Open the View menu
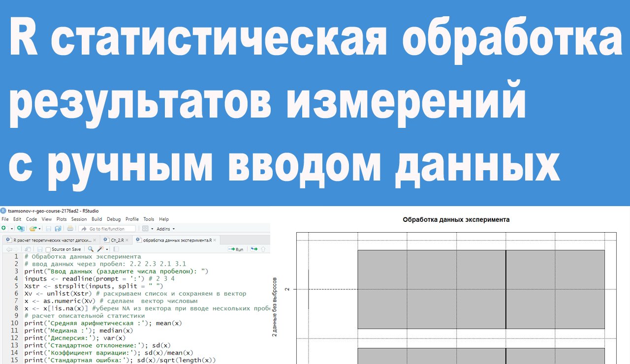 [47, 219]
